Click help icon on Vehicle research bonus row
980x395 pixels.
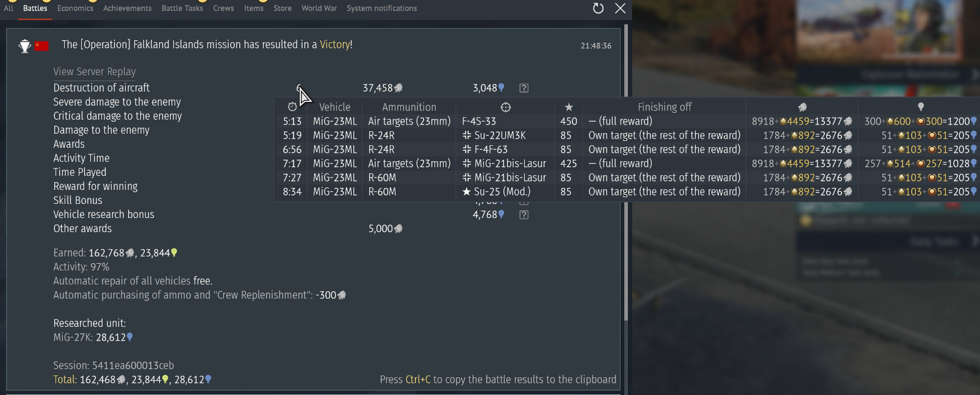point(524,215)
